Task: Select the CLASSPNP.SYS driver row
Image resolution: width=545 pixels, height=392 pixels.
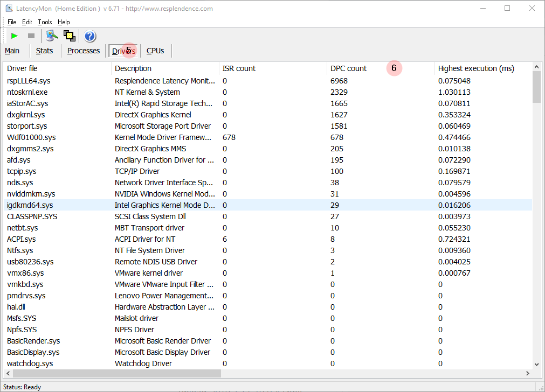Action: pos(267,216)
